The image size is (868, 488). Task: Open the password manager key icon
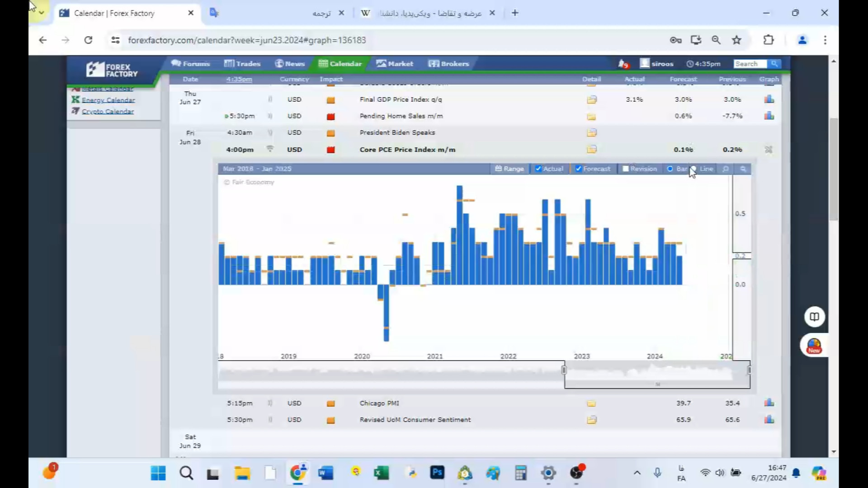(675, 40)
